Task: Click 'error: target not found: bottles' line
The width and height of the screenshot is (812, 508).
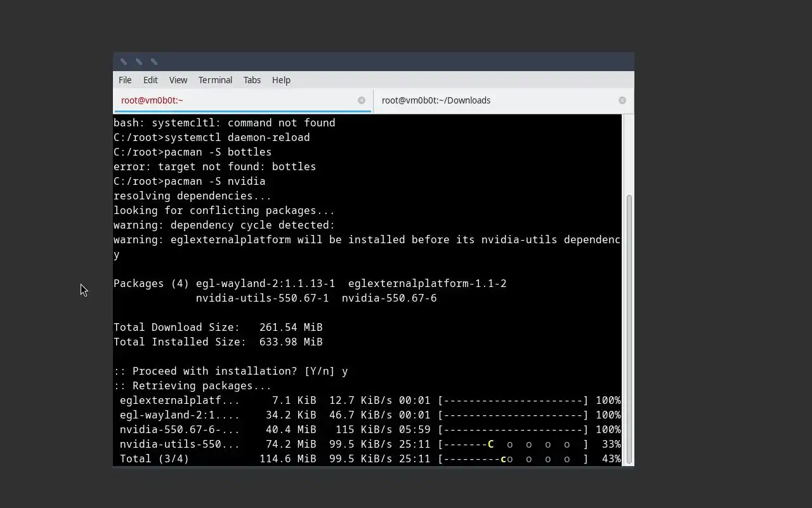Action: pyautogui.click(x=214, y=167)
